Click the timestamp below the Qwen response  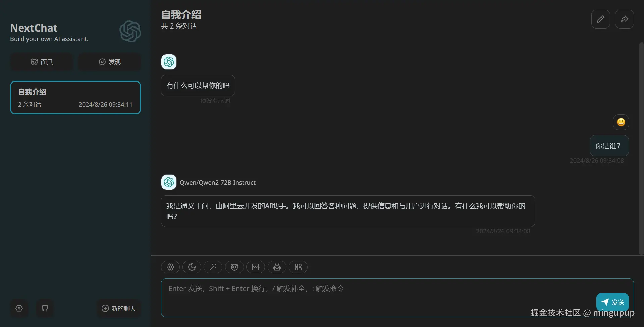(503, 231)
